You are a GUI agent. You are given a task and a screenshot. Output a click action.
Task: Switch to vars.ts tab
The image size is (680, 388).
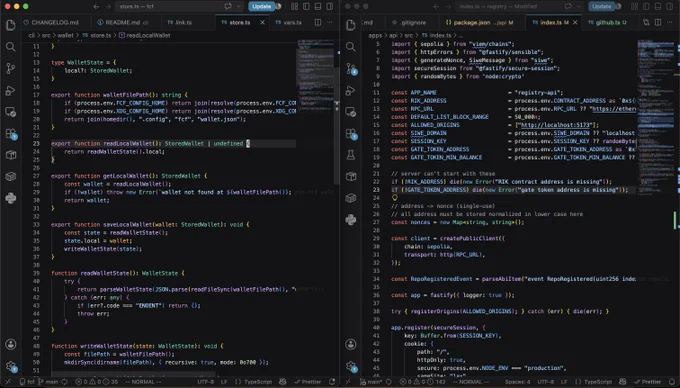pos(288,22)
